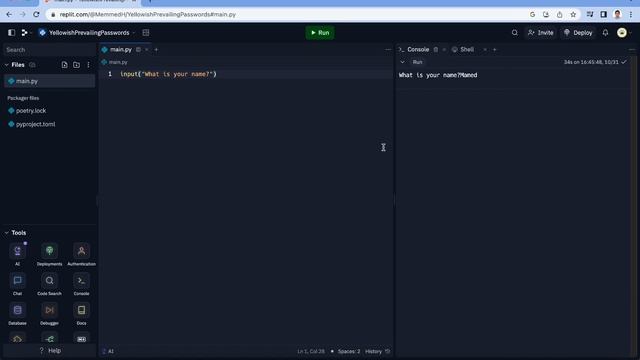
Task: Open the notifications bell
Action: coord(605,33)
